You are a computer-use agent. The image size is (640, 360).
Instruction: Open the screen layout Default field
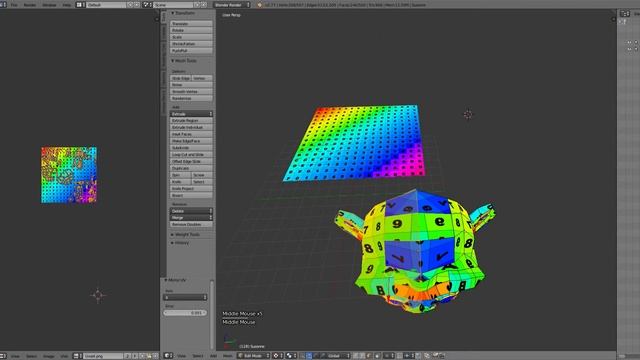point(105,5)
